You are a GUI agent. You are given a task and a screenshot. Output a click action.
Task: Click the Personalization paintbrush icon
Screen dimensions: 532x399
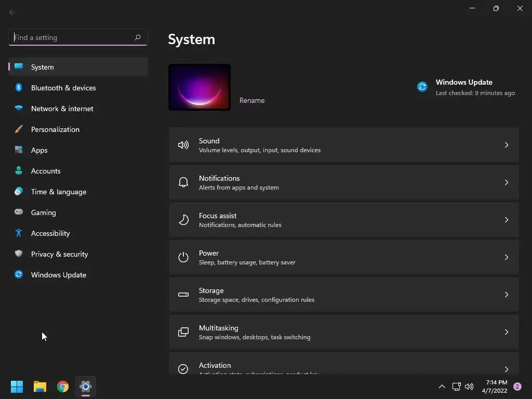[x=19, y=129]
